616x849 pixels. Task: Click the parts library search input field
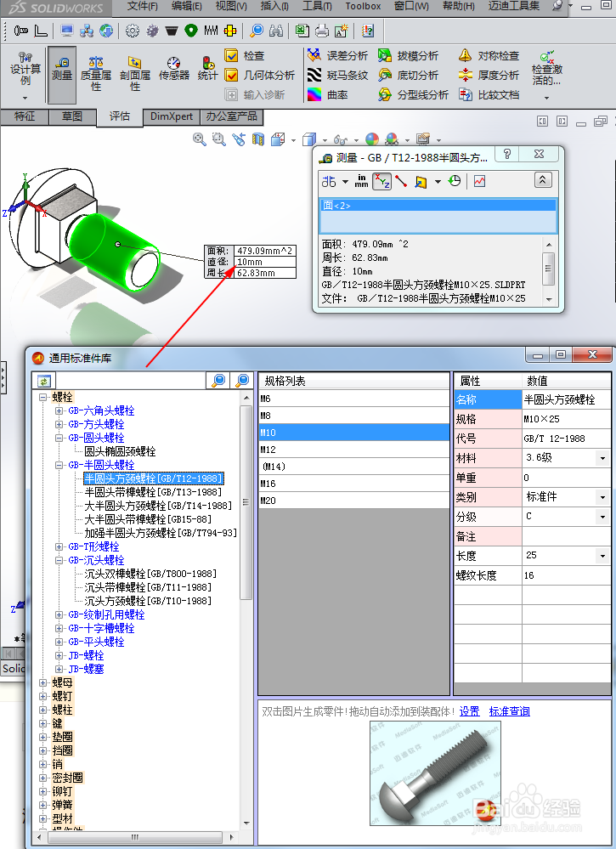pos(131,382)
